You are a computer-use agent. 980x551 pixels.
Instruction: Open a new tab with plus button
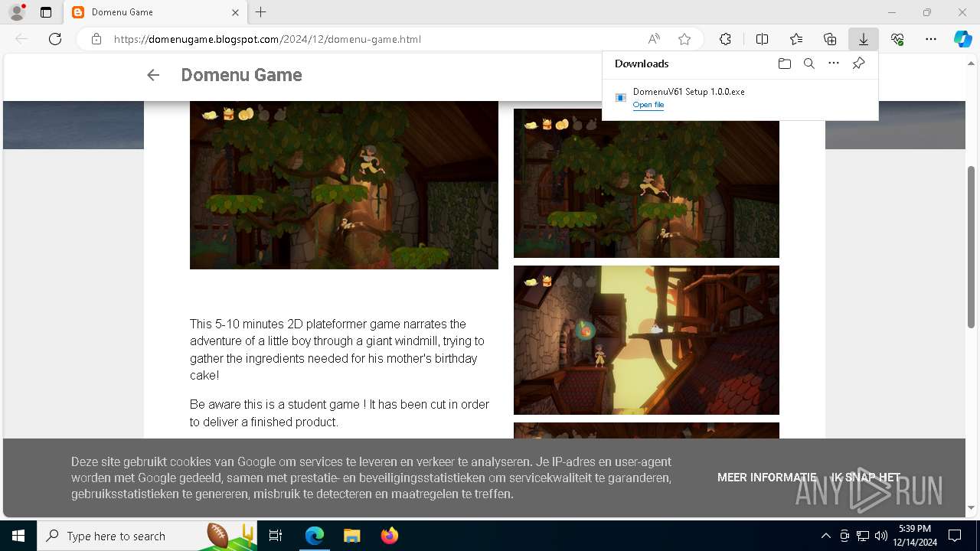pos(261,12)
